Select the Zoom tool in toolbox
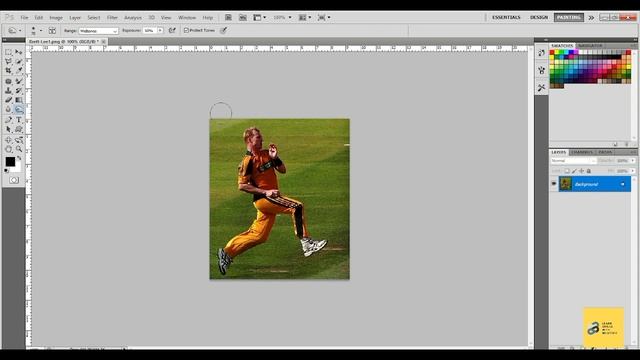 (x=19, y=149)
